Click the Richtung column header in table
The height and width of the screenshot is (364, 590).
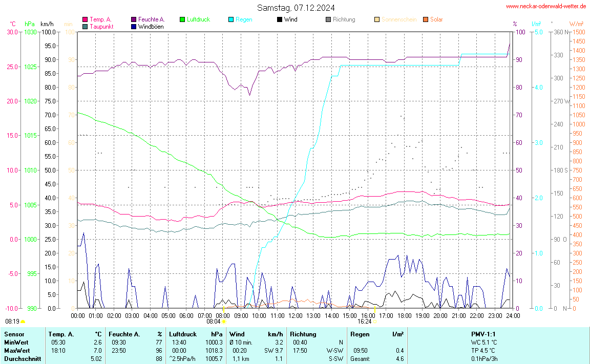pos(302,334)
